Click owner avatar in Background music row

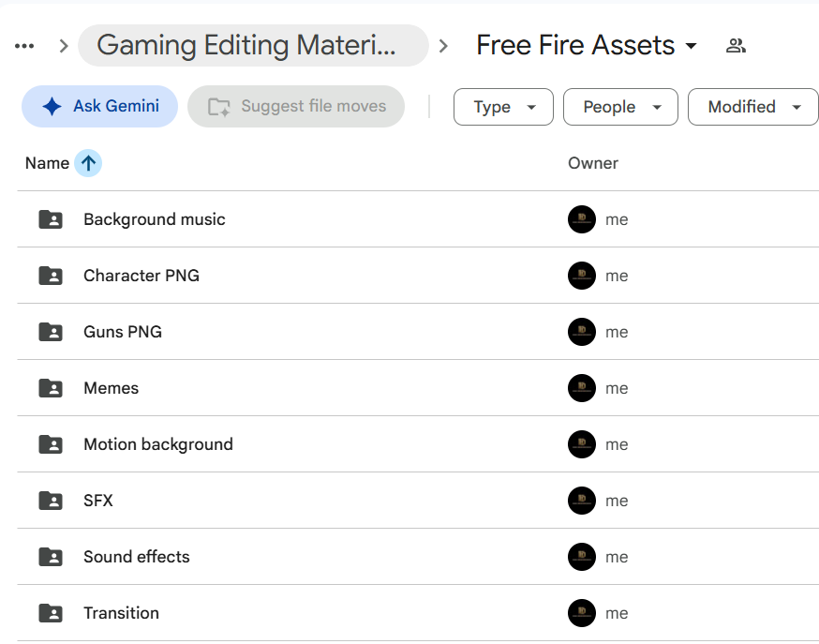pyautogui.click(x=582, y=219)
